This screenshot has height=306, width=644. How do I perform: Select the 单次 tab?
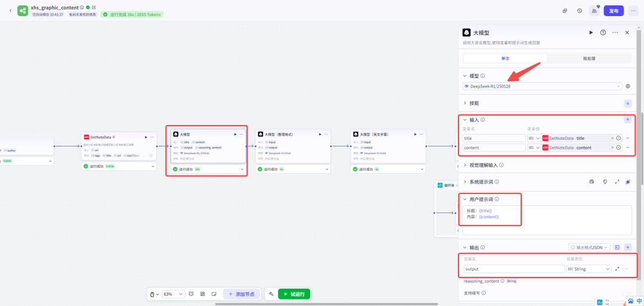(505, 59)
